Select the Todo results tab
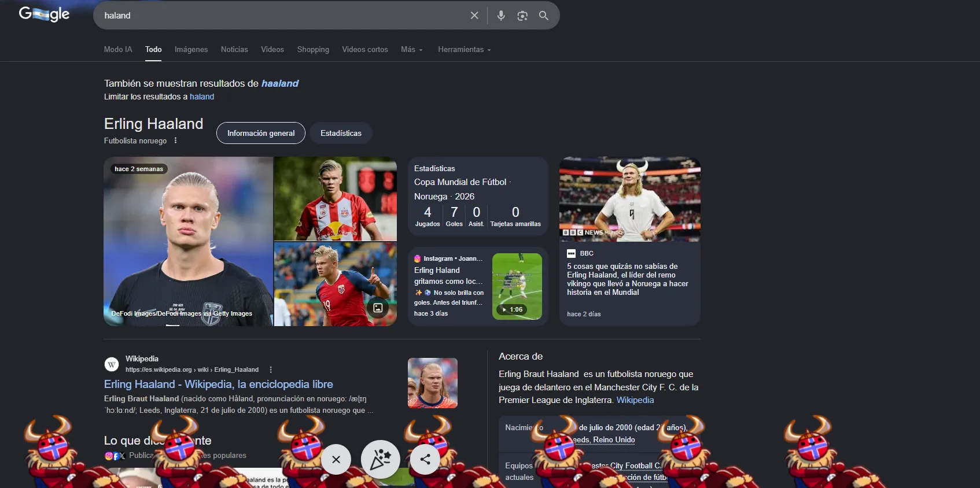This screenshot has width=980, height=488. (x=153, y=49)
